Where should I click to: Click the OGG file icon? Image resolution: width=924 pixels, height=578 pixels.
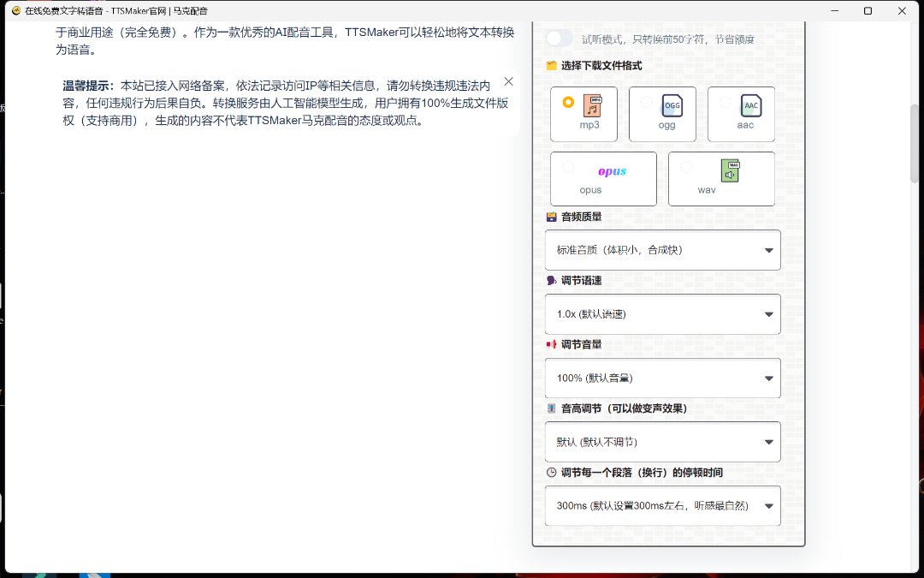pos(672,105)
